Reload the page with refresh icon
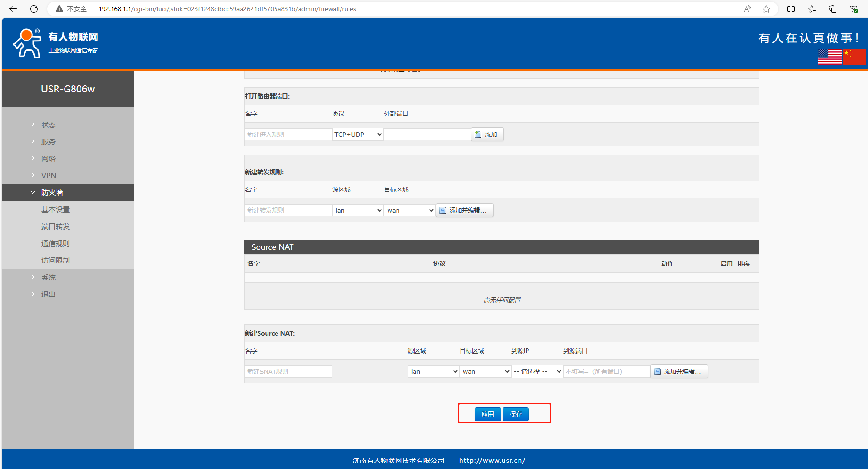 (34, 9)
